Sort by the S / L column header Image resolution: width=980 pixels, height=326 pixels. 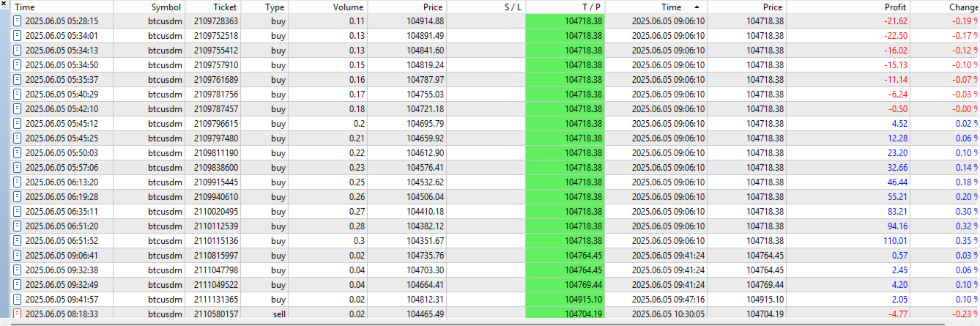click(486, 7)
